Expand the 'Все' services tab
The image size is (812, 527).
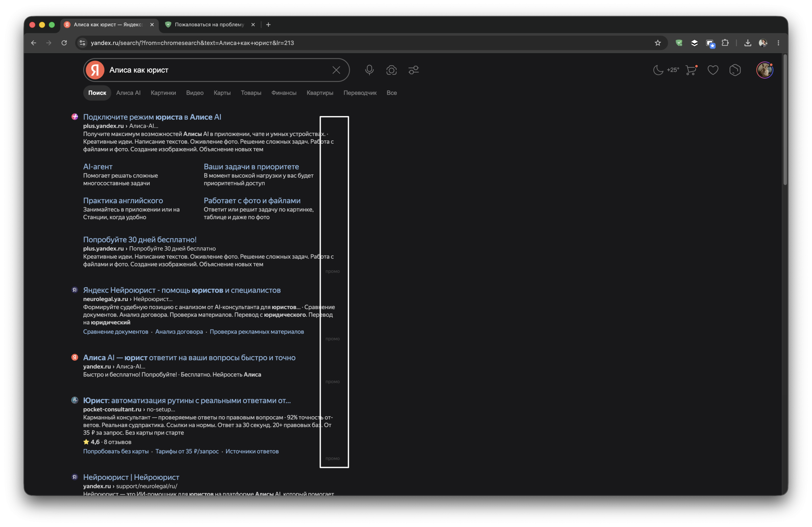click(392, 93)
